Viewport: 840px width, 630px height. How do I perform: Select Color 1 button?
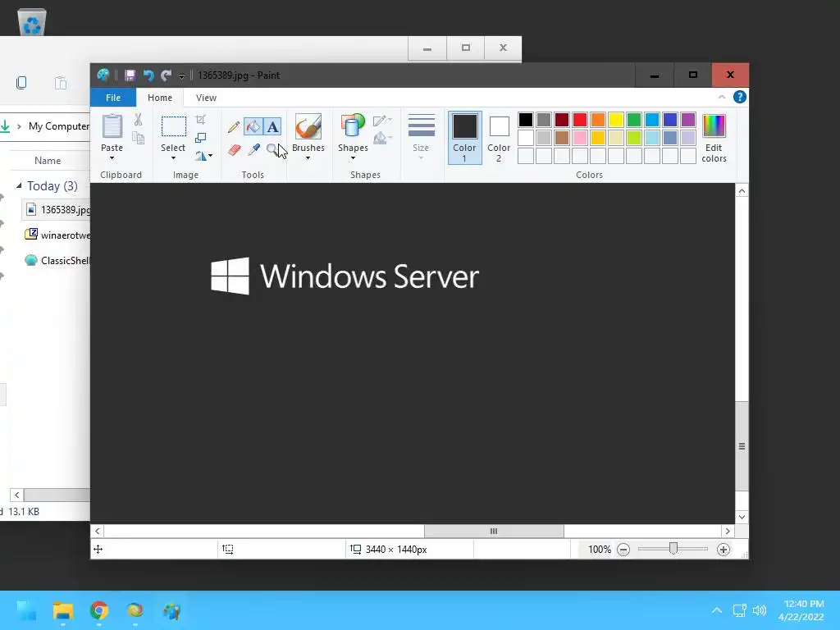tap(464, 138)
